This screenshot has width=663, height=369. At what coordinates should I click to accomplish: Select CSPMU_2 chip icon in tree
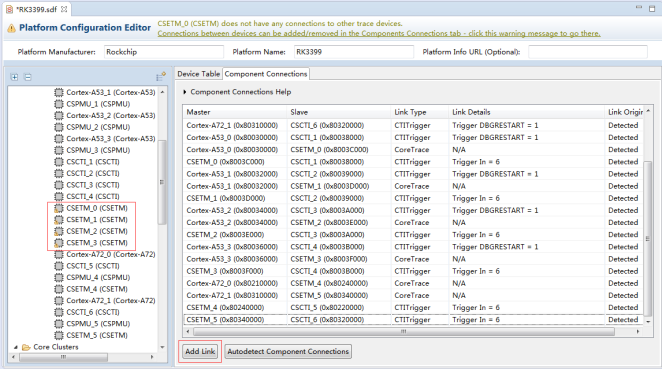59,127
